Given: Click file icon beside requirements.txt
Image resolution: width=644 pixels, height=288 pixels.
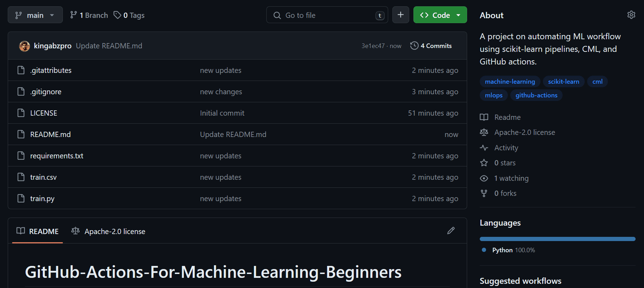Looking at the screenshot, I should [21, 156].
